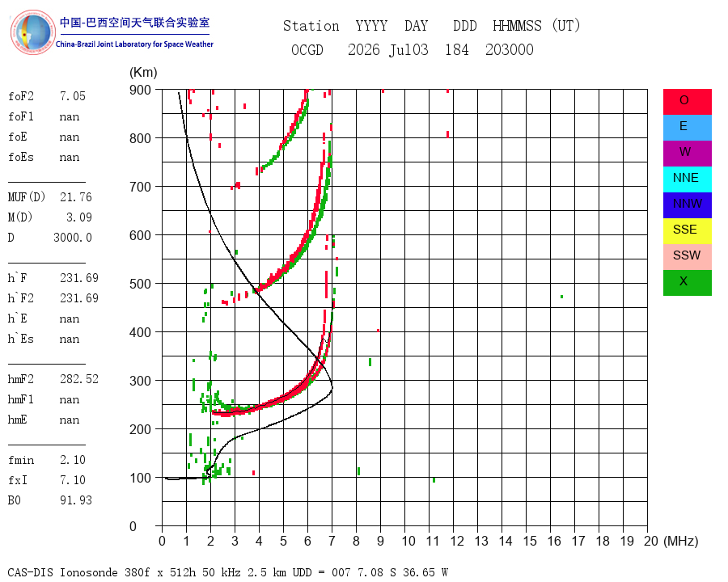Click the 20 MHz axis tick label
This screenshot has width=728, height=582.
(x=651, y=541)
